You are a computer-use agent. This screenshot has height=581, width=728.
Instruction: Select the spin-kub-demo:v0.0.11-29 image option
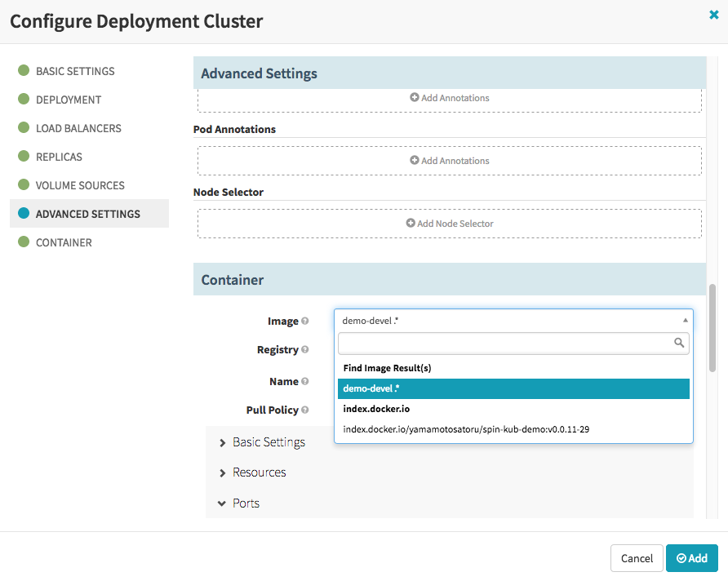[x=466, y=429]
